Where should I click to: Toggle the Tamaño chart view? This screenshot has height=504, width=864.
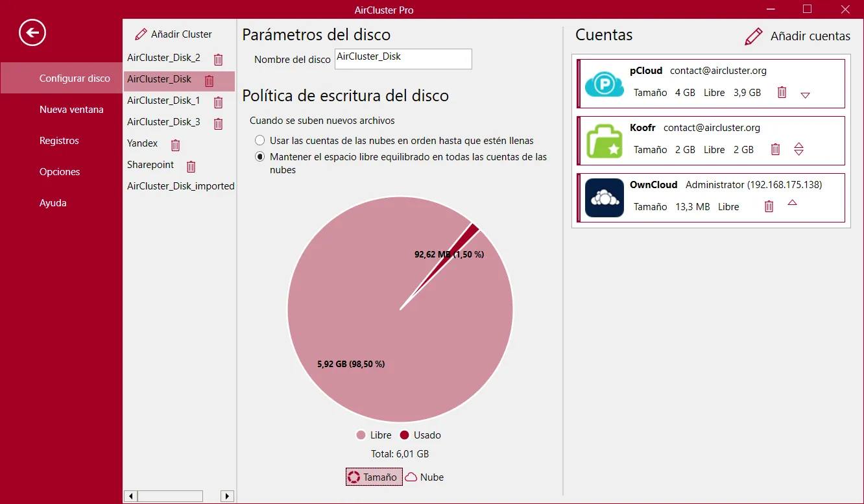(x=374, y=477)
